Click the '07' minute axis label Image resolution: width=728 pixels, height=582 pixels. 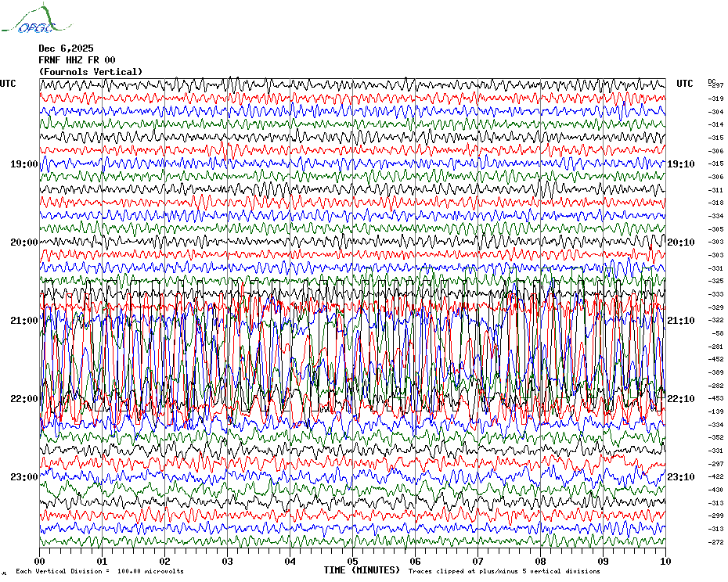pyautogui.click(x=478, y=561)
